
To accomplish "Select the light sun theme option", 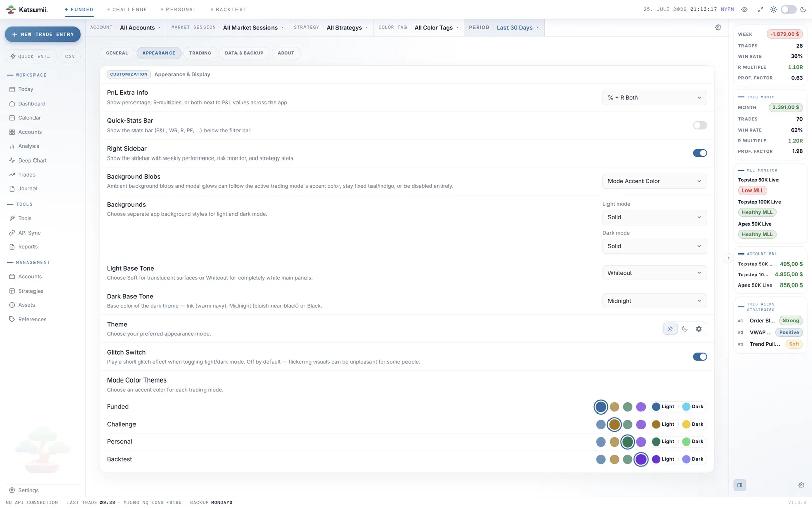I will [670, 329].
